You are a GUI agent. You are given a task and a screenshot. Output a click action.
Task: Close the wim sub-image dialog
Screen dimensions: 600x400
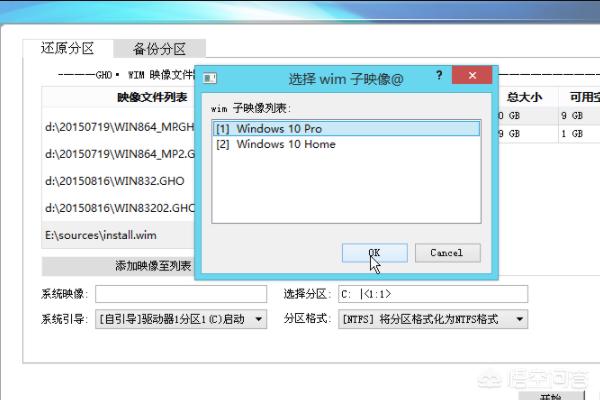(x=472, y=75)
